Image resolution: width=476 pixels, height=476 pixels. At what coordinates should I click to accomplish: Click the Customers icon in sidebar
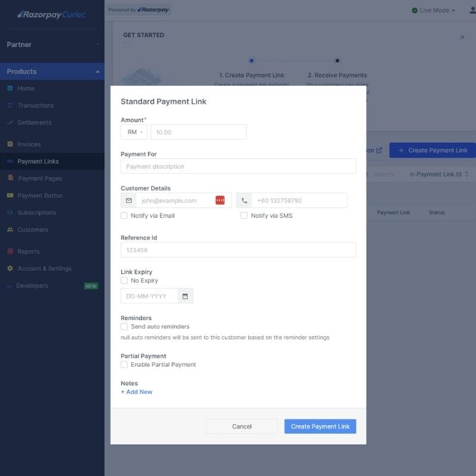(10, 230)
